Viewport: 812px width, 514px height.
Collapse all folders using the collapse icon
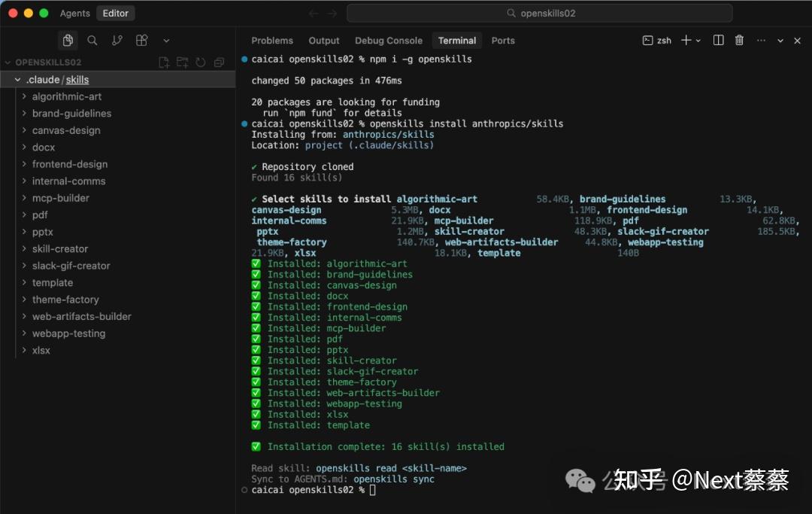pyautogui.click(x=219, y=62)
